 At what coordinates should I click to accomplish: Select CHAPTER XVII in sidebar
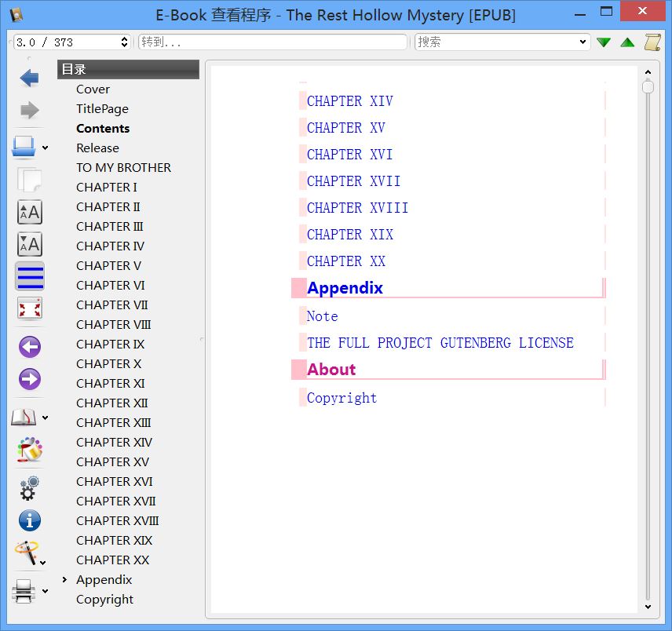(115, 502)
